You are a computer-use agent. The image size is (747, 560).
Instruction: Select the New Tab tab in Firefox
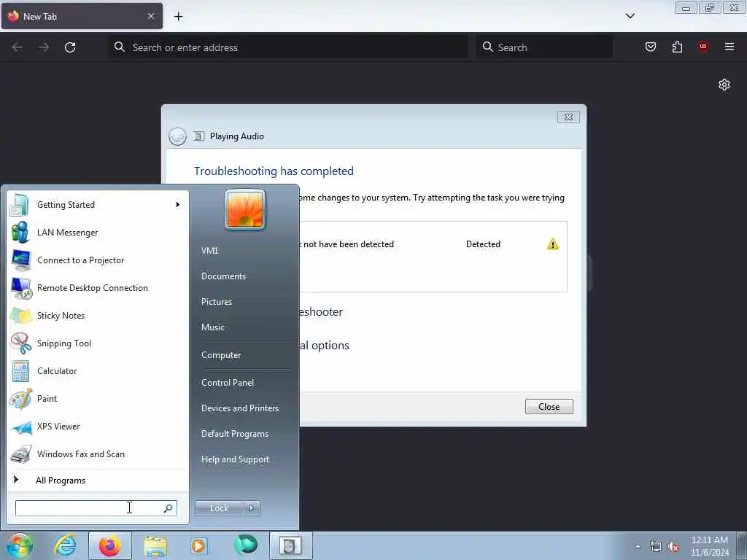coord(82,16)
